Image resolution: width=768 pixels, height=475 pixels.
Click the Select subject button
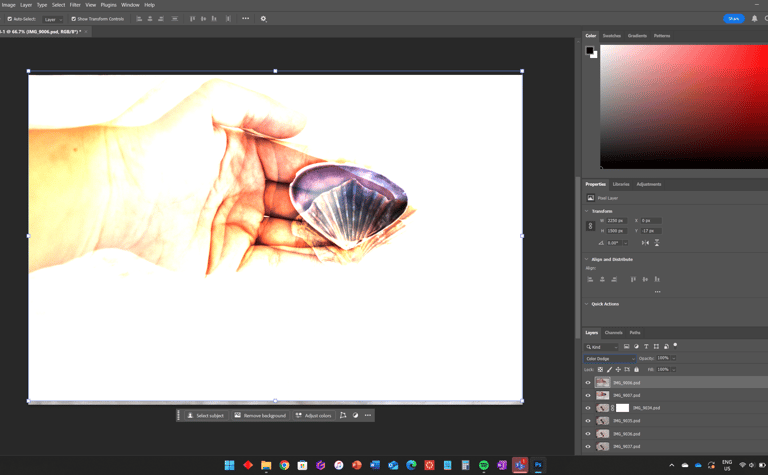point(205,415)
